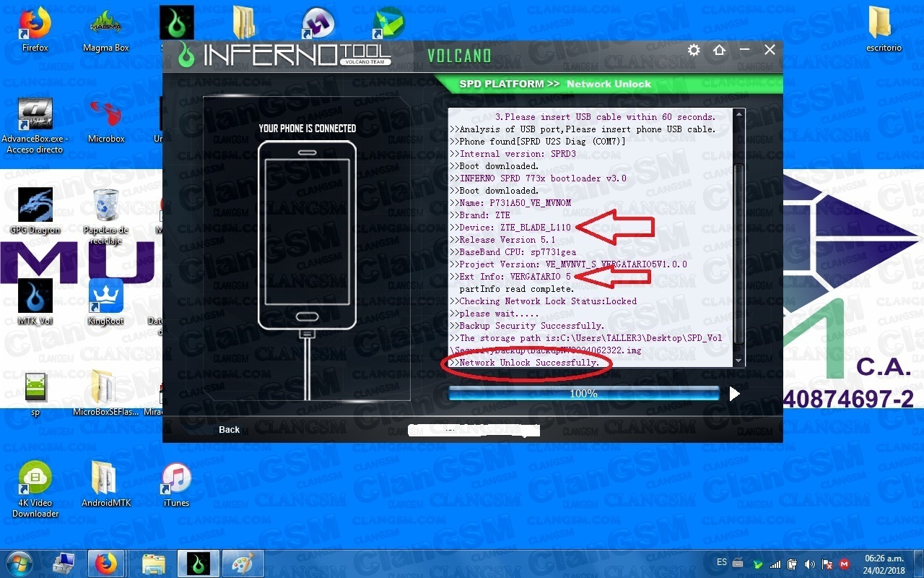The height and width of the screenshot is (578, 924).
Task: Click the devices icon next to Start
Action: [65, 563]
